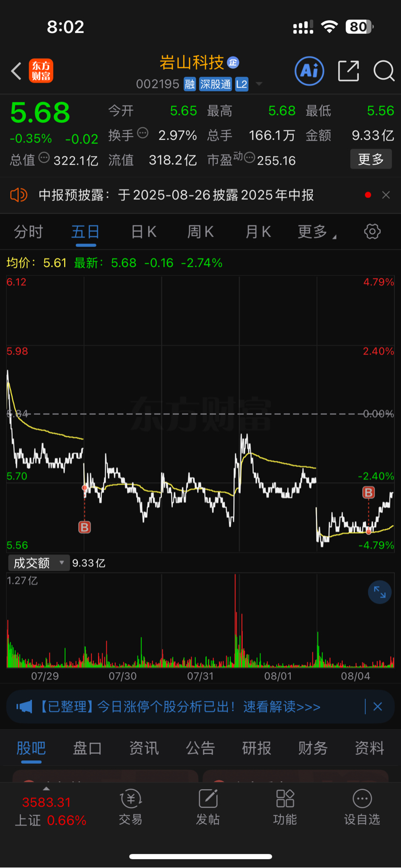Open chart settings gear icon
The width and height of the screenshot is (401, 868).
[372, 232]
